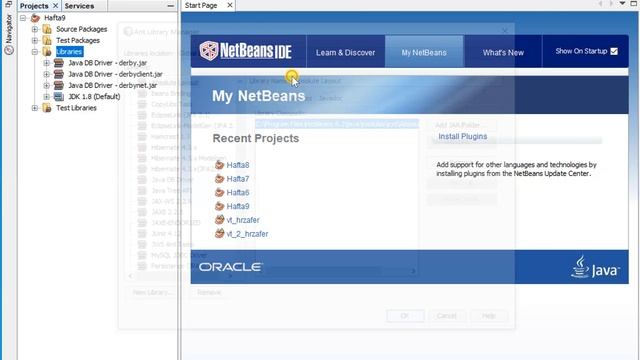Expand the JDK 1.8 (Default) node

click(46, 97)
